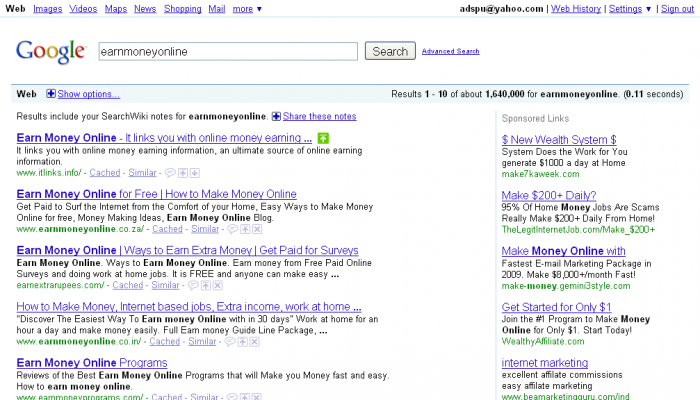The height and width of the screenshot is (400, 700).
Task: Open 'Earn Money Online for Free' result
Action: (x=156, y=194)
